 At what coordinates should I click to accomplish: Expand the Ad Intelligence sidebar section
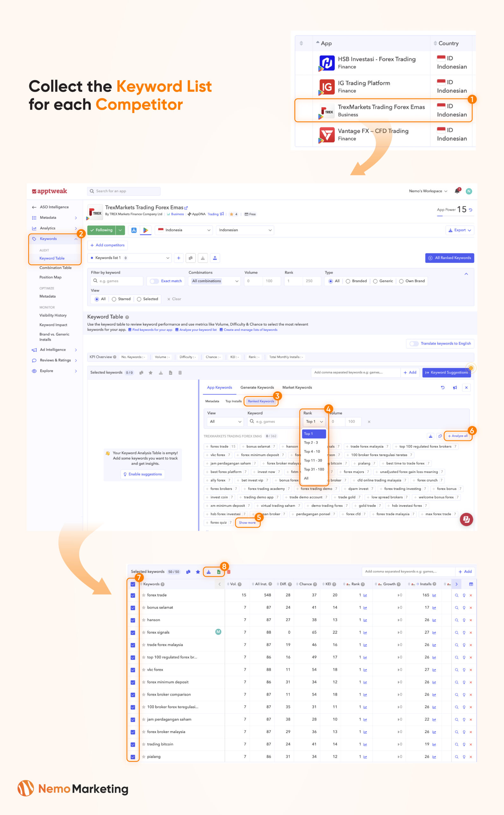click(76, 350)
